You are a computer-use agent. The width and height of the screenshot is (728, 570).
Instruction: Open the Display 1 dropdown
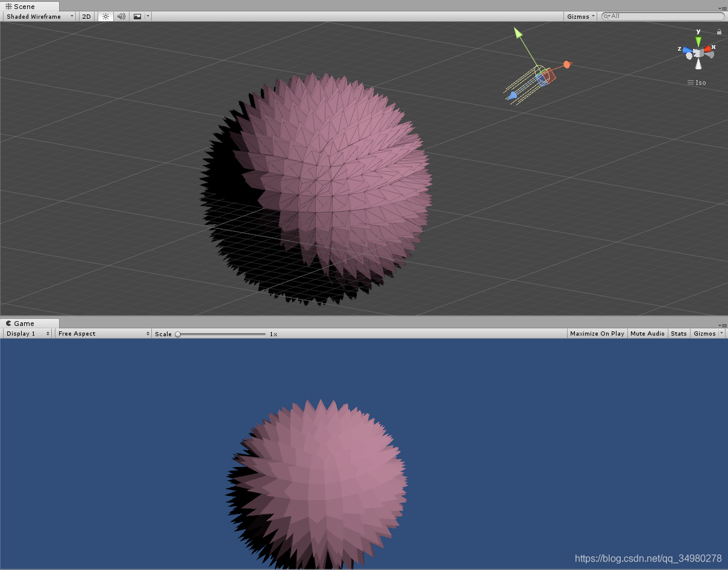28,333
